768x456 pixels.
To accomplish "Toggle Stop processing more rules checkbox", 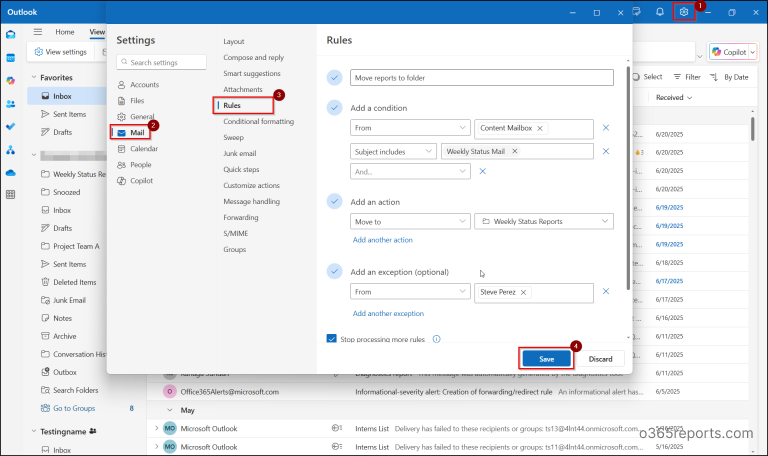I will (332, 339).
